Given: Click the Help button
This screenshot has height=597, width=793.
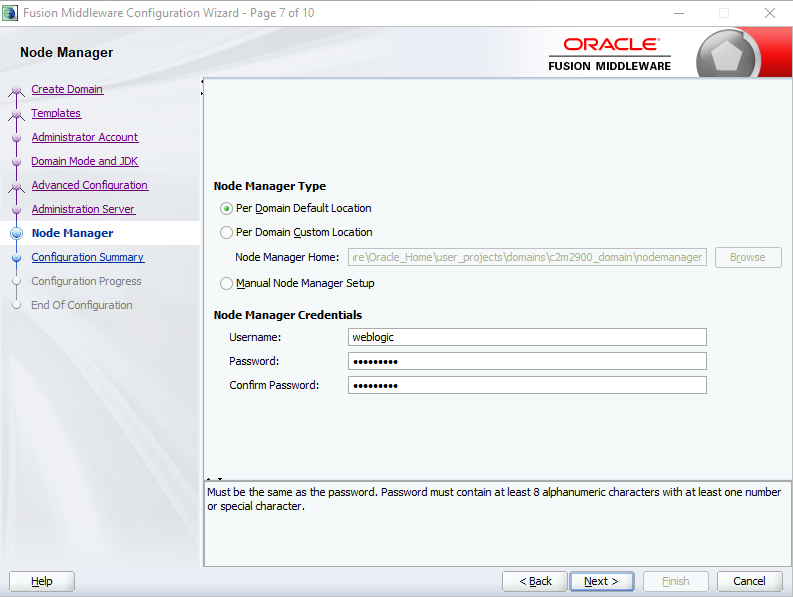Looking at the screenshot, I should (x=42, y=581).
